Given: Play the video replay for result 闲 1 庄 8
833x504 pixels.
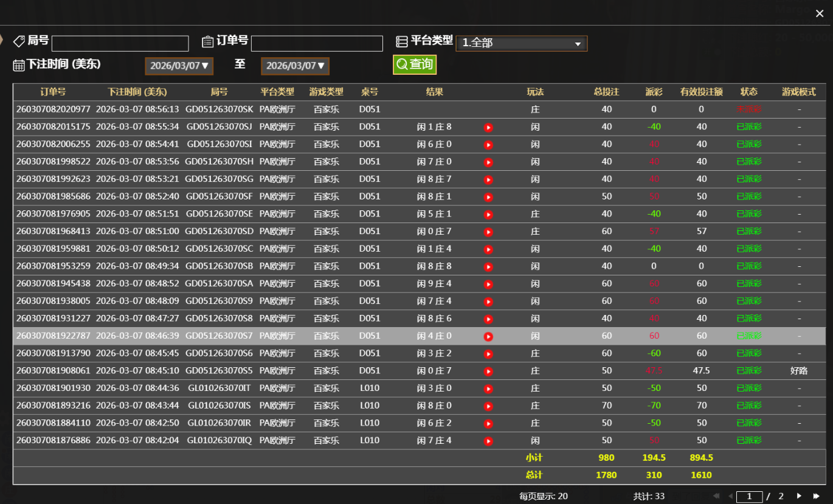Looking at the screenshot, I should 488,126.
